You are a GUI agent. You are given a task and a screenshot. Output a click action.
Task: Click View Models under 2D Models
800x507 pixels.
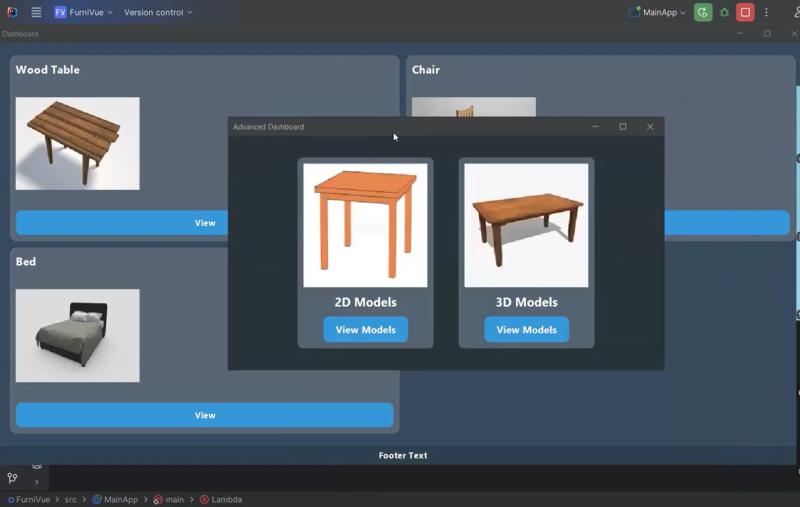(x=365, y=330)
